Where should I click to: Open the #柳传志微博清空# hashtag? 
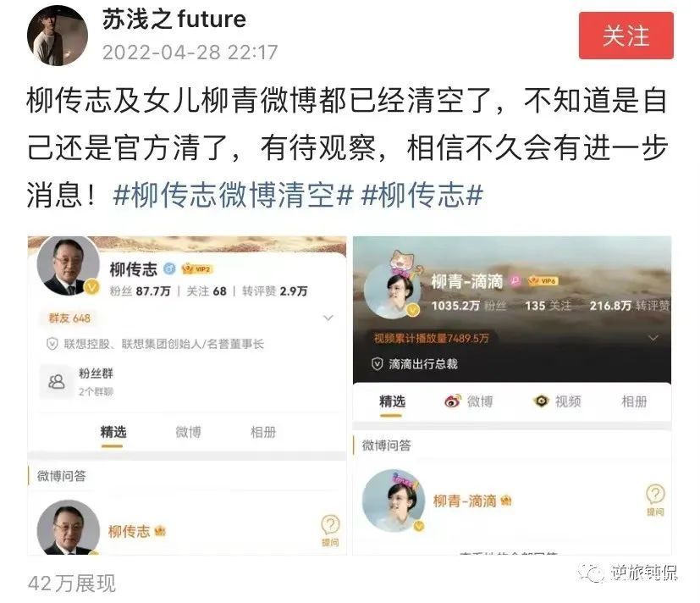coord(234,196)
